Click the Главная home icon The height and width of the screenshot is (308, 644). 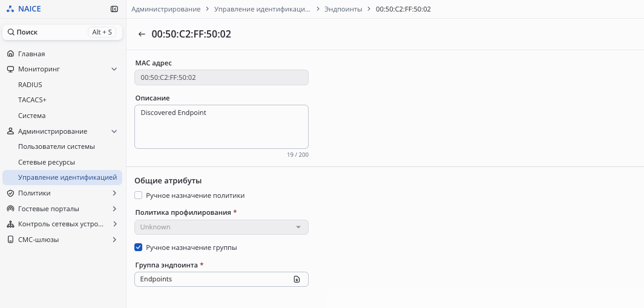(x=10, y=54)
